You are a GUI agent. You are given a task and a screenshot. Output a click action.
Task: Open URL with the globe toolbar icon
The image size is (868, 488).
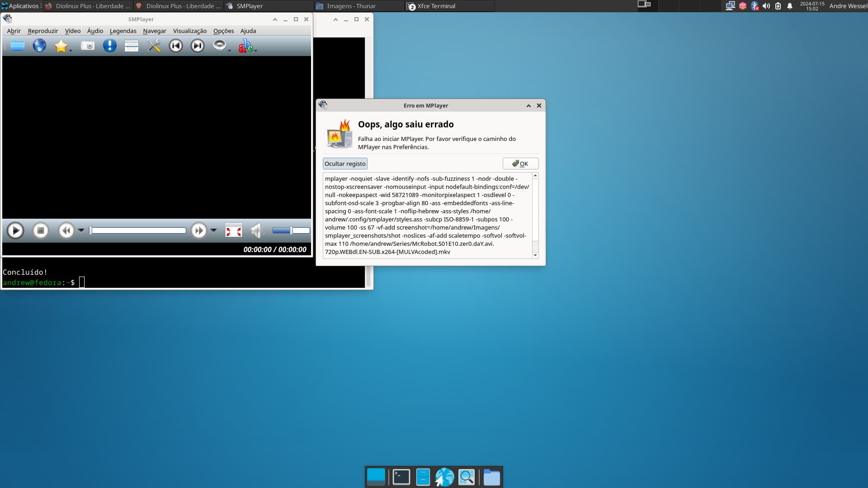click(39, 46)
